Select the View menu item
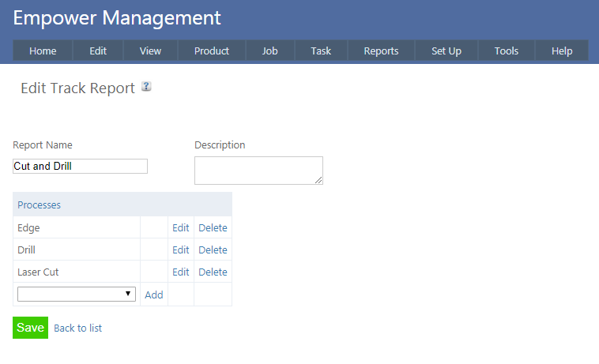 click(x=150, y=51)
